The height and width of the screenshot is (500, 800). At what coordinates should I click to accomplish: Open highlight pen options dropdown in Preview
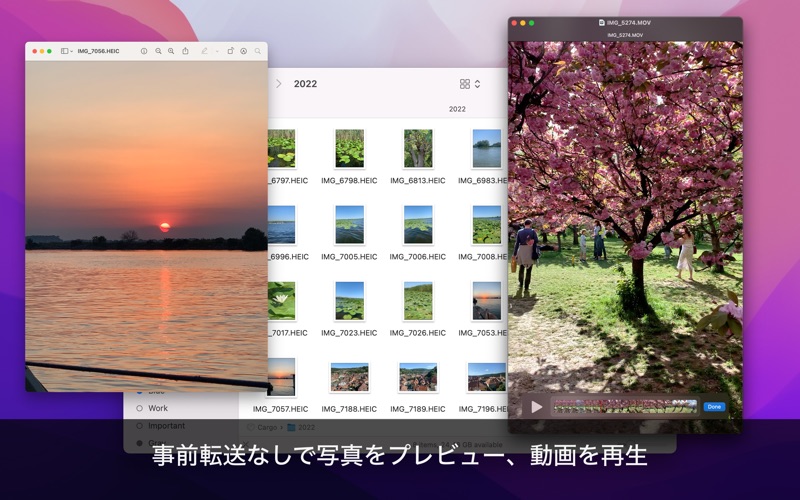217,51
